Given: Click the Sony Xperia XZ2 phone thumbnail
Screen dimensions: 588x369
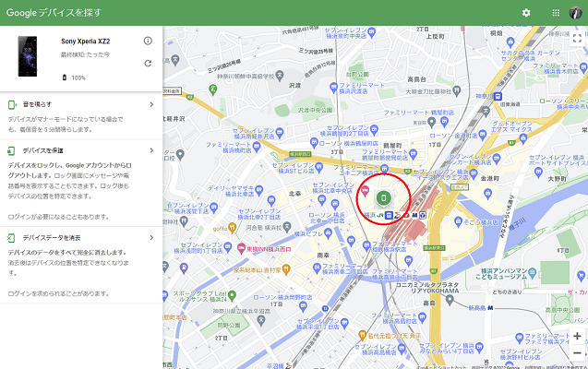Looking at the screenshot, I should [x=28, y=56].
